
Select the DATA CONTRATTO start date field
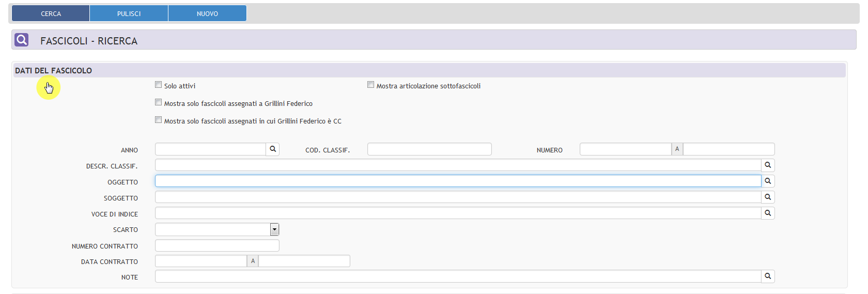point(200,261)
